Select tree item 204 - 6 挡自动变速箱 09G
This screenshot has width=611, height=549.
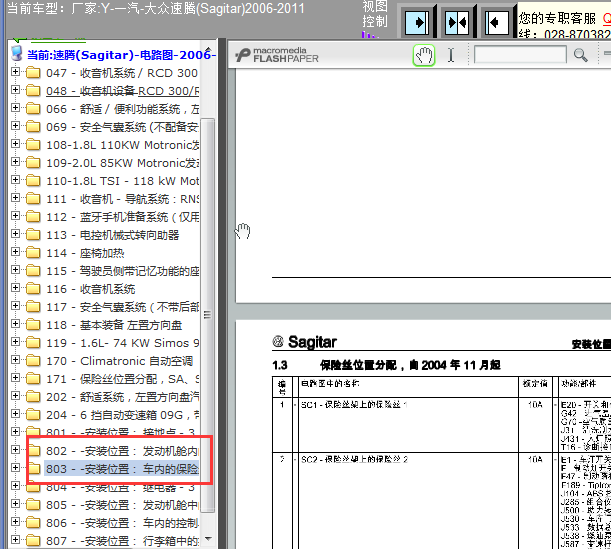122,415
